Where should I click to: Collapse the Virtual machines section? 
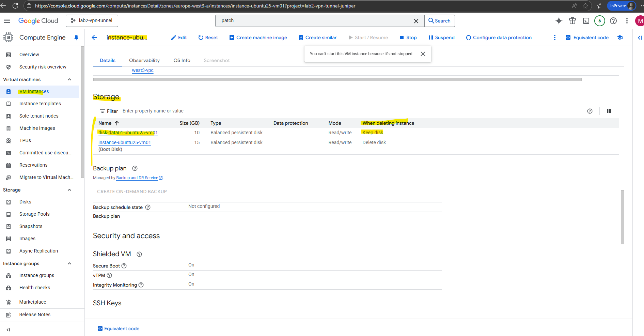tap(69, 79)
